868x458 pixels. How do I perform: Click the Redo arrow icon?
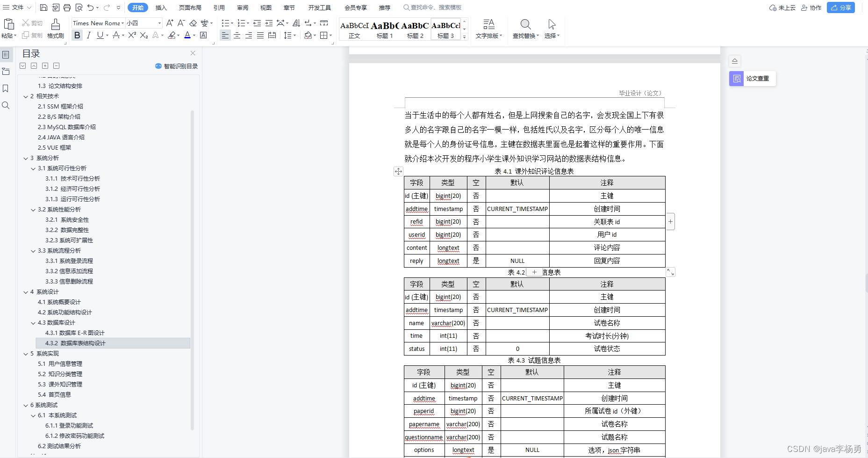(x=107, y=7)
